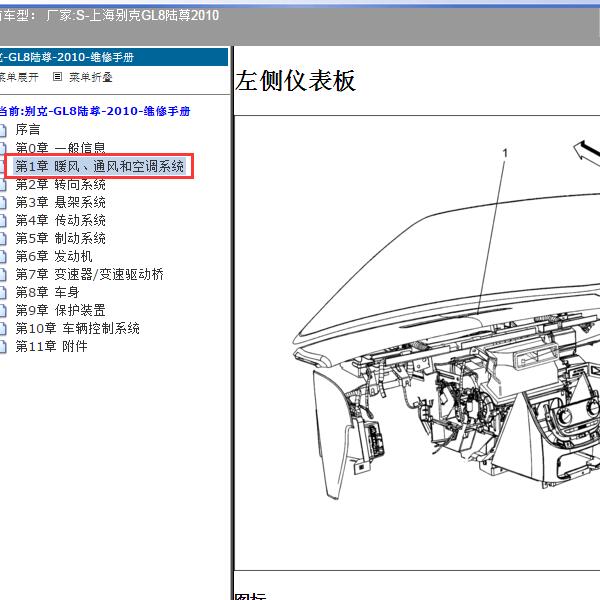The width and height of the screenshot is (600, 600).
Task: Click the document icon beside 序言
Action: tap(3, 130)
